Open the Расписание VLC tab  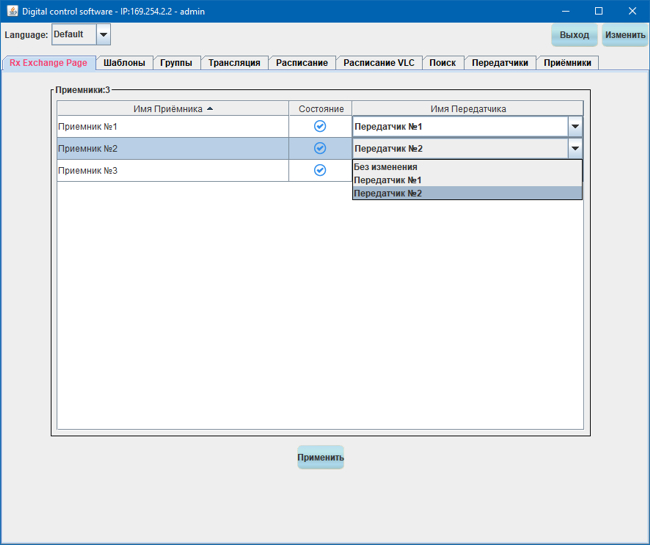[378, 63]
